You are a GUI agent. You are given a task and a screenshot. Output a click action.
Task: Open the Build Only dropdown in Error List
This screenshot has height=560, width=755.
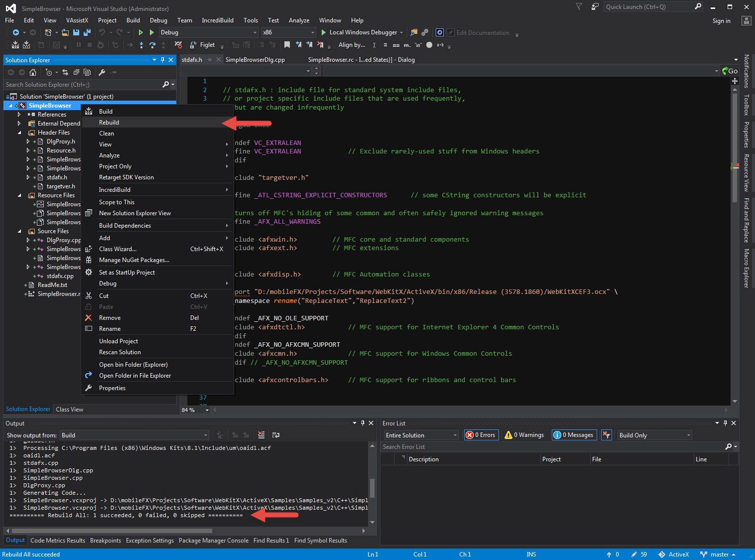[x=654, y=435]
